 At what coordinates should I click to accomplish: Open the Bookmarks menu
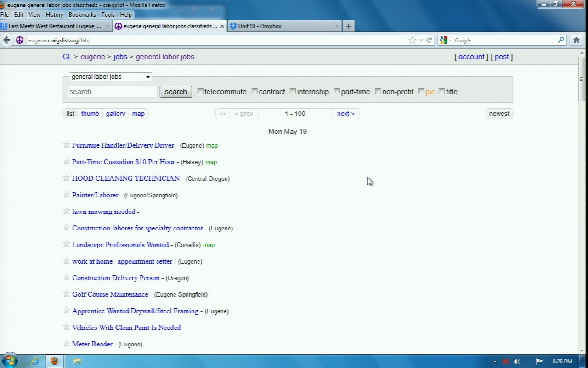click(82, 15)
